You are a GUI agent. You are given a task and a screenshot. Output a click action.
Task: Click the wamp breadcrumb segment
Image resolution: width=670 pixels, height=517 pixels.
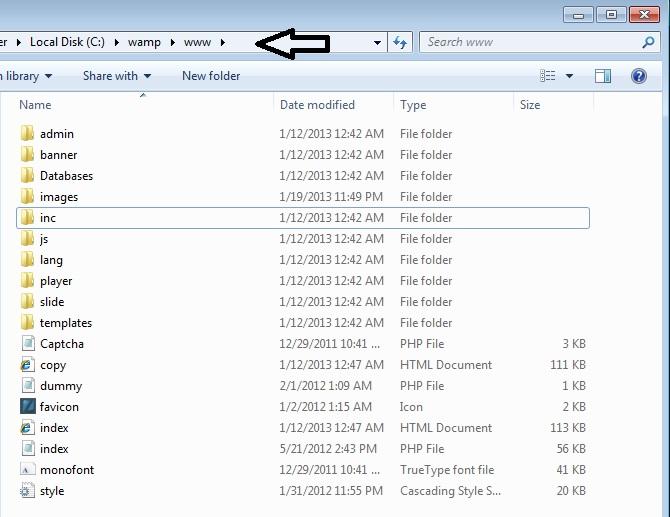(x=144, y=42)
